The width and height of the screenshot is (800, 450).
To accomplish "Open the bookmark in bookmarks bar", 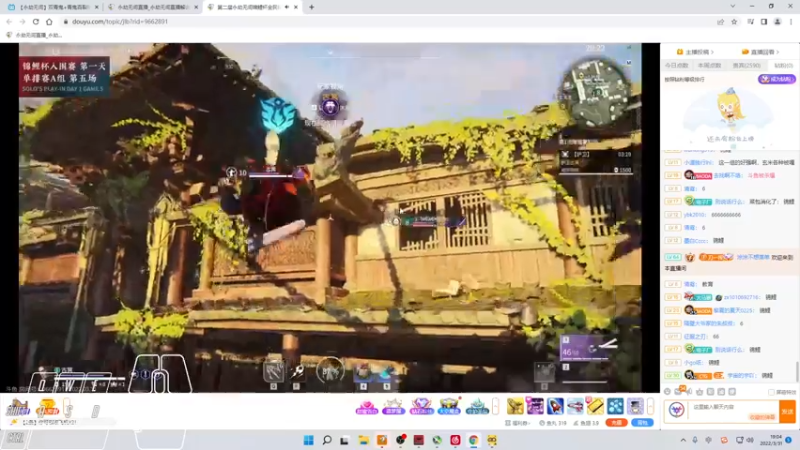I will coord(34,35).
